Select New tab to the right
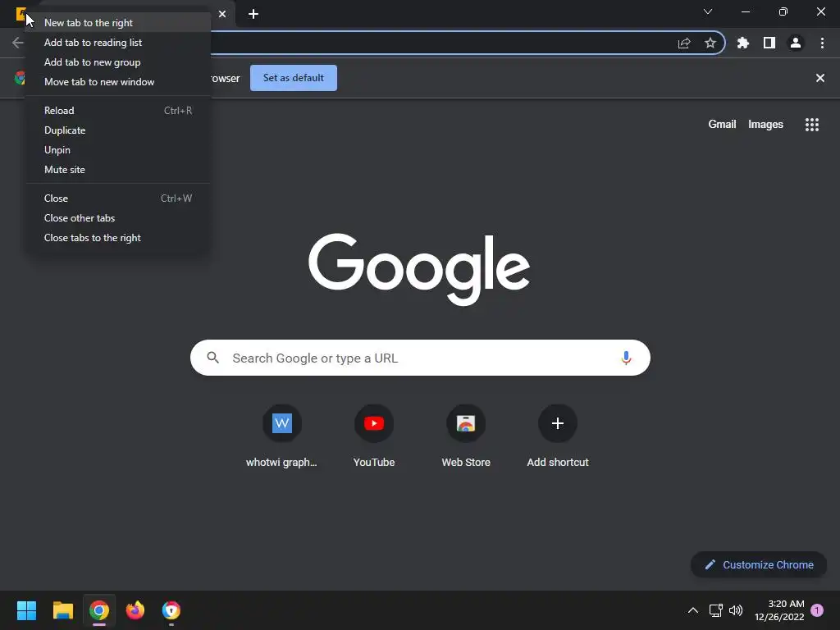This screenshot has width=840, height=630. click(x=118, y=22)
